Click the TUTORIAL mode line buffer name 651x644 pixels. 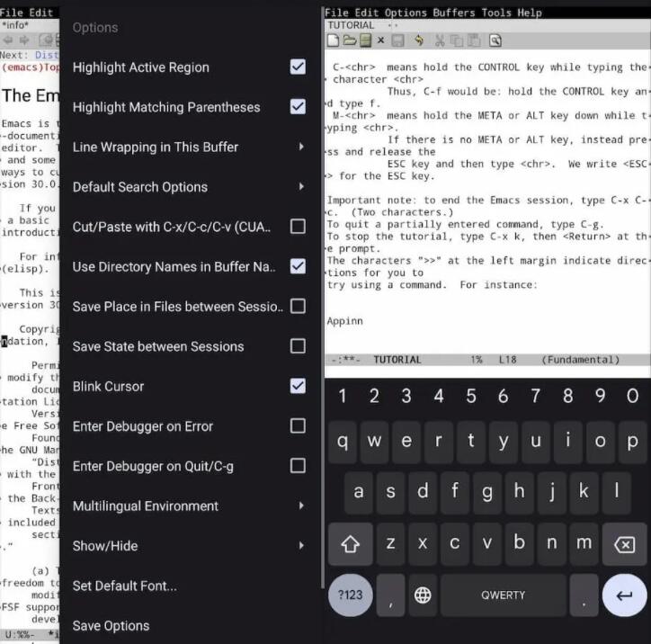click(397, 360)
